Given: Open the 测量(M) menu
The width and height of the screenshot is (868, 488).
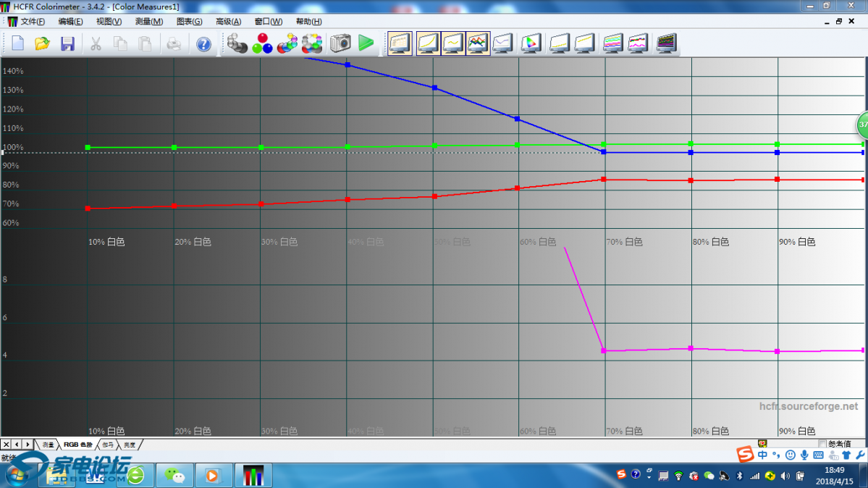Looking at the screenshot, I should [148, 22].
